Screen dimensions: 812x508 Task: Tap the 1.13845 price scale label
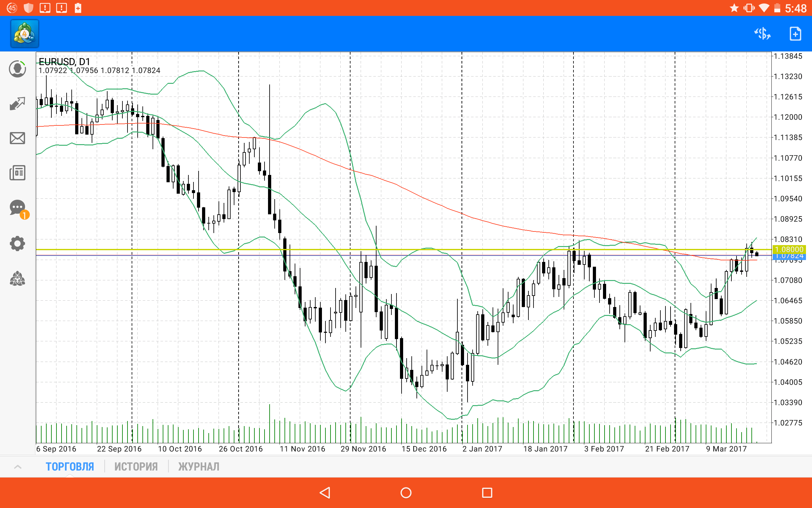(x=788, y=56)
